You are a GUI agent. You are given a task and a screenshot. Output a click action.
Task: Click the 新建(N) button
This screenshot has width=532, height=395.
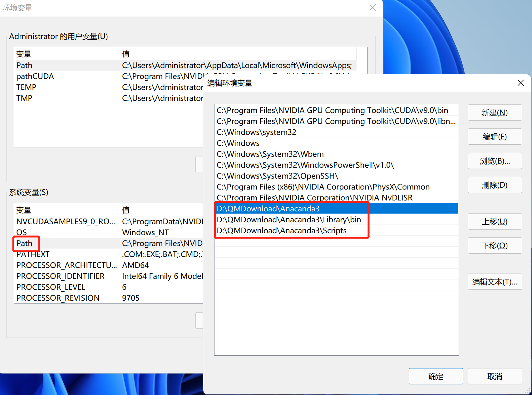(495, 112)
